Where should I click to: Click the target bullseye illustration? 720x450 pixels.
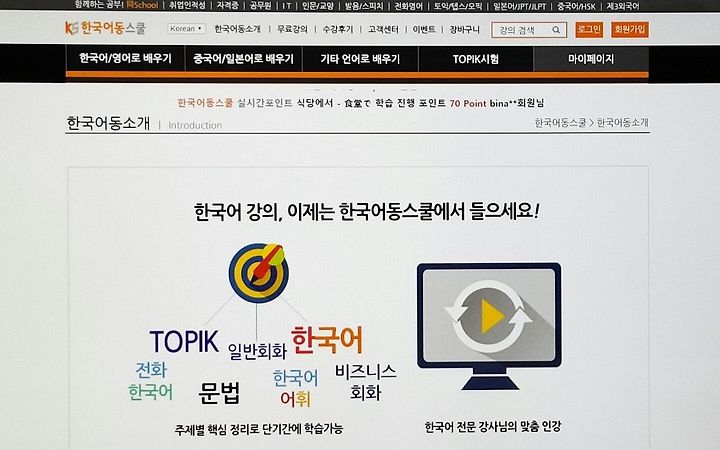pyautogui.click(x=259, y=273)
